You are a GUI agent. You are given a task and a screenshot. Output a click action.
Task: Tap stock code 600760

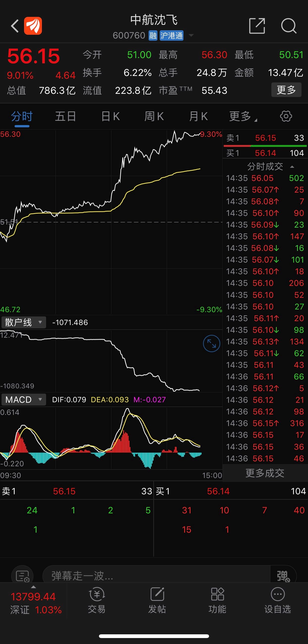[129, 35]
